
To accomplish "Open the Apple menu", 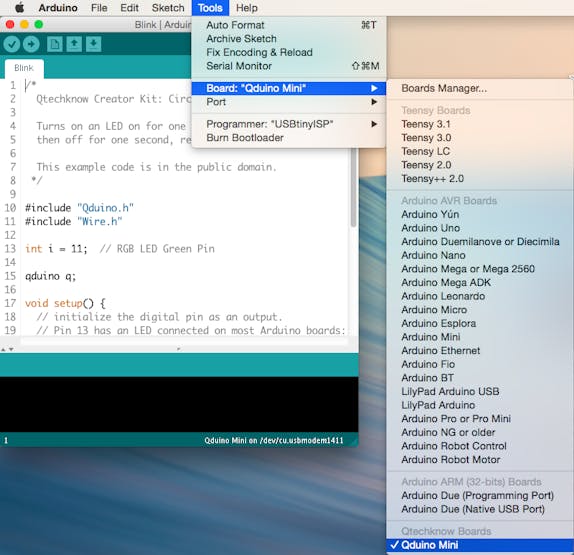I will tap(19, 8).
